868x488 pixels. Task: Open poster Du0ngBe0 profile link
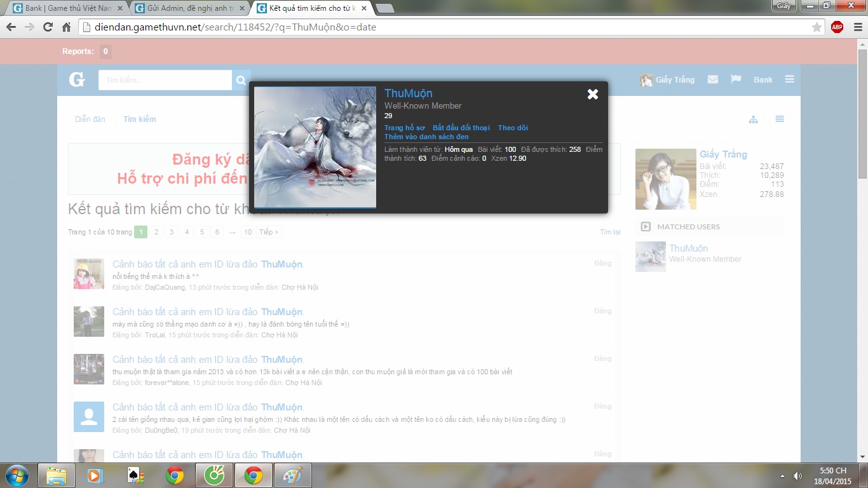[161, 430]
